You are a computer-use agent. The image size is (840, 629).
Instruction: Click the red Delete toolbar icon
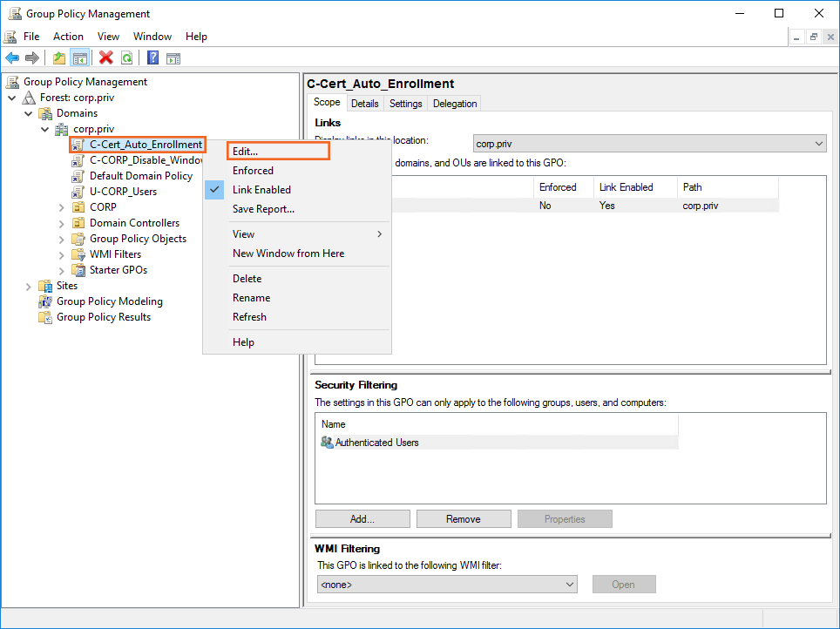pyautogui.click(x=106, y=58)
